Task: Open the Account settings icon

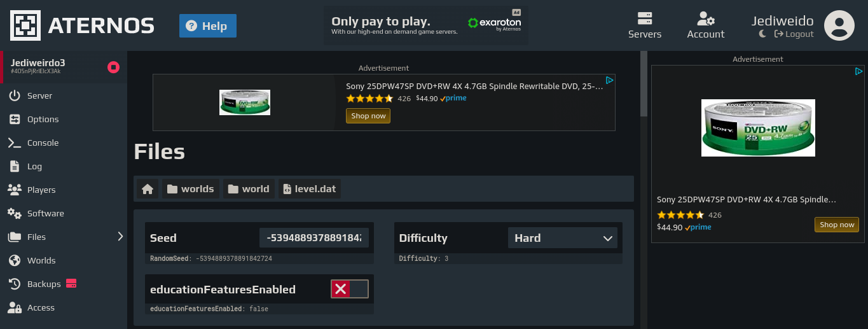Action: click(705, 18)
